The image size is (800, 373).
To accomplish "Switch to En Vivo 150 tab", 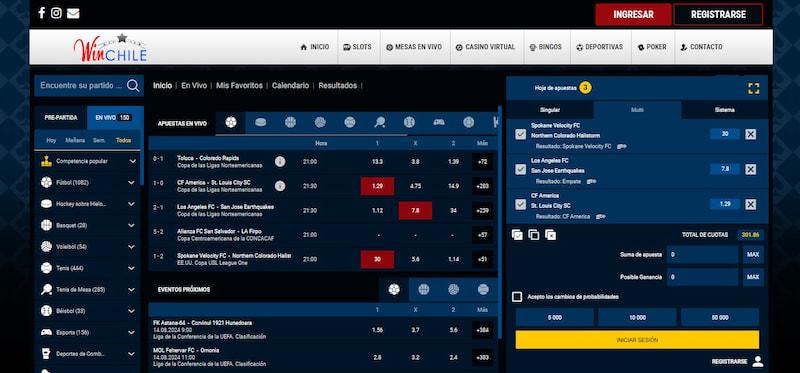I will pyautogui.click(x=115, y=118).
